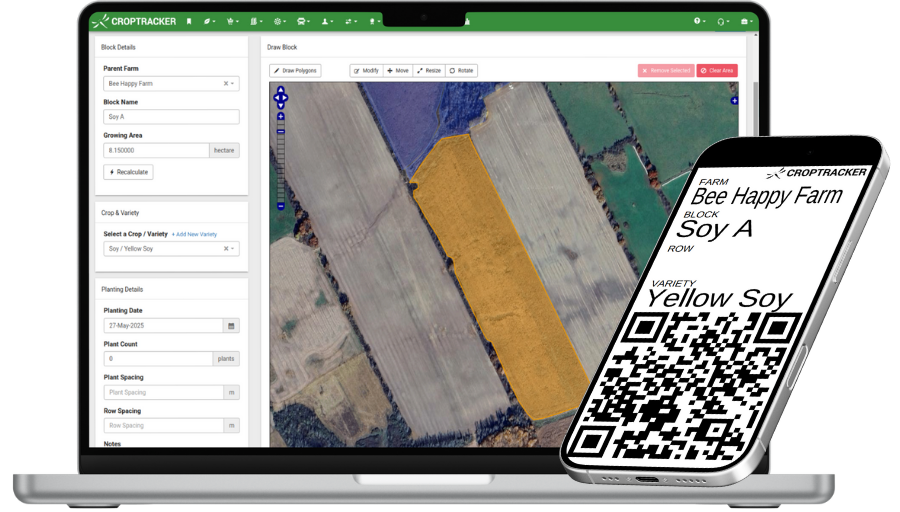The image size is (900, 512).
Task: Click 'Yellow Soy' variety text on the phone
Action: point(719,298)
